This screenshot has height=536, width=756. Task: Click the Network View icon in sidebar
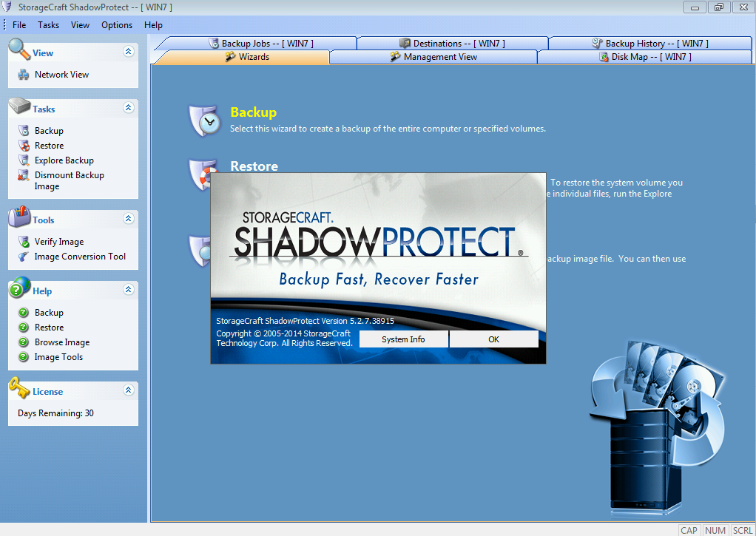23,75
